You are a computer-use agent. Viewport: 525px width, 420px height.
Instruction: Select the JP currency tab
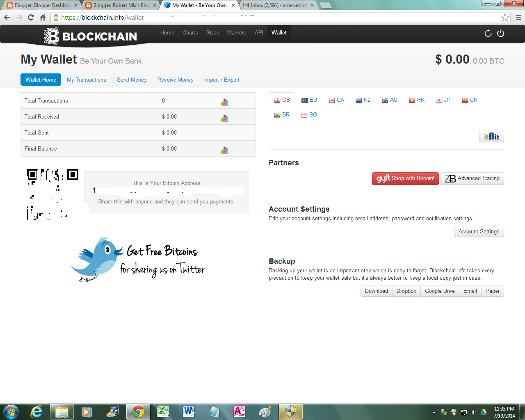443,100
